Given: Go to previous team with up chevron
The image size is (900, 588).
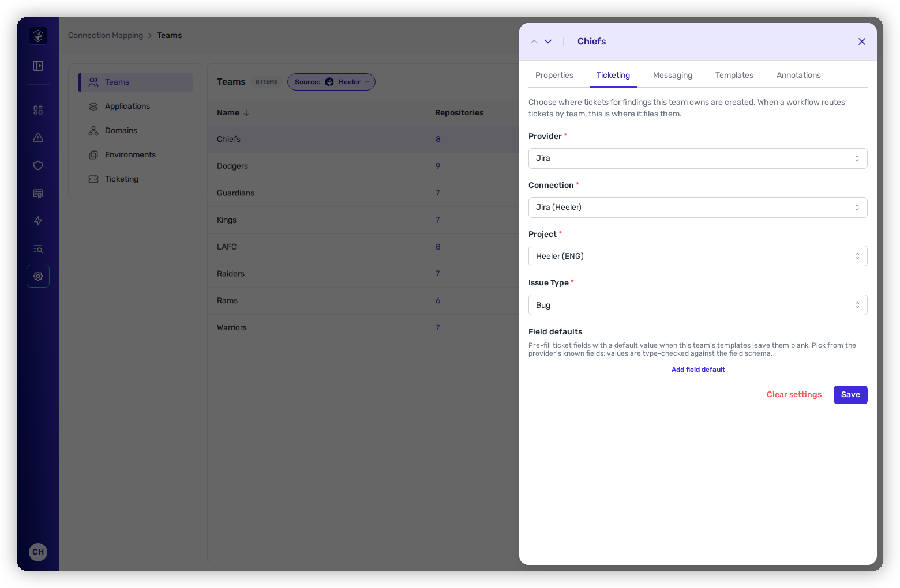Looking at the screenshot, I should click(534, 42).
